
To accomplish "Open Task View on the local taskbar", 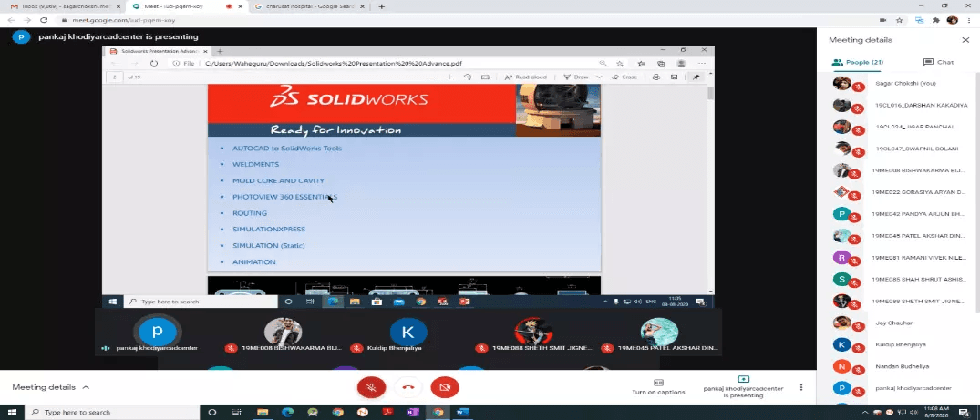I will coord(237,413).
